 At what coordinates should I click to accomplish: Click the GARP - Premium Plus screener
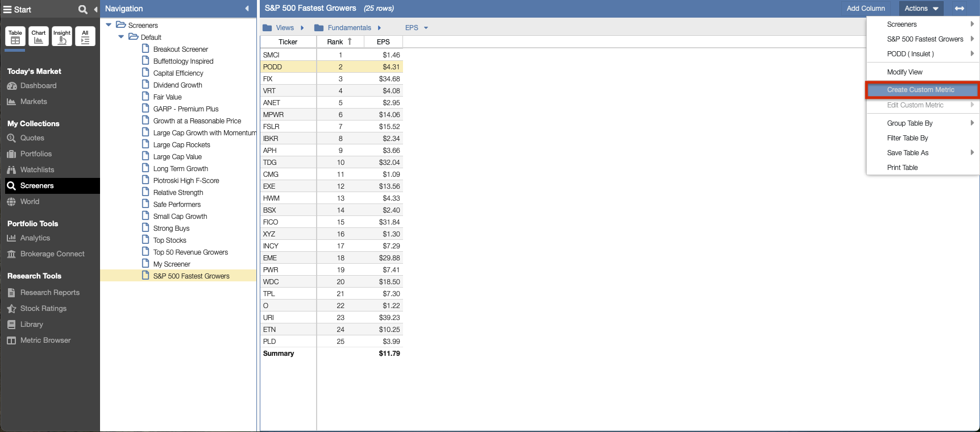coord(185,109)
